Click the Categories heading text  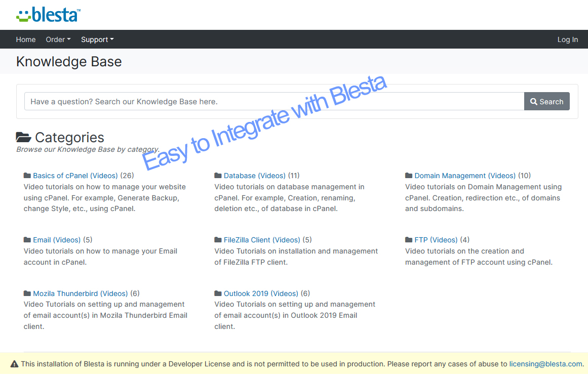point(69,138)
